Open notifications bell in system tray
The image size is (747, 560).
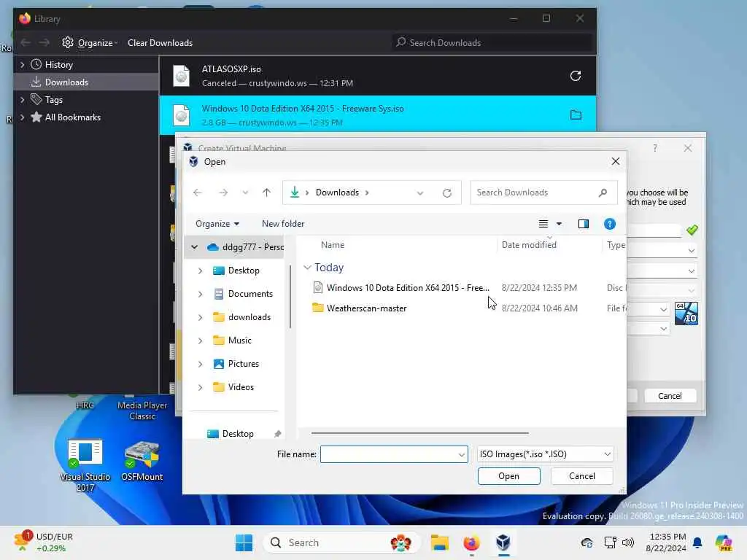coord(697,542)
